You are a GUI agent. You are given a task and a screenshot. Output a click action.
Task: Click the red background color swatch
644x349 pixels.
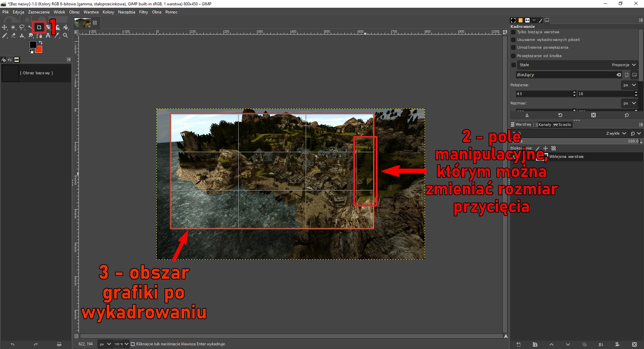40,50
